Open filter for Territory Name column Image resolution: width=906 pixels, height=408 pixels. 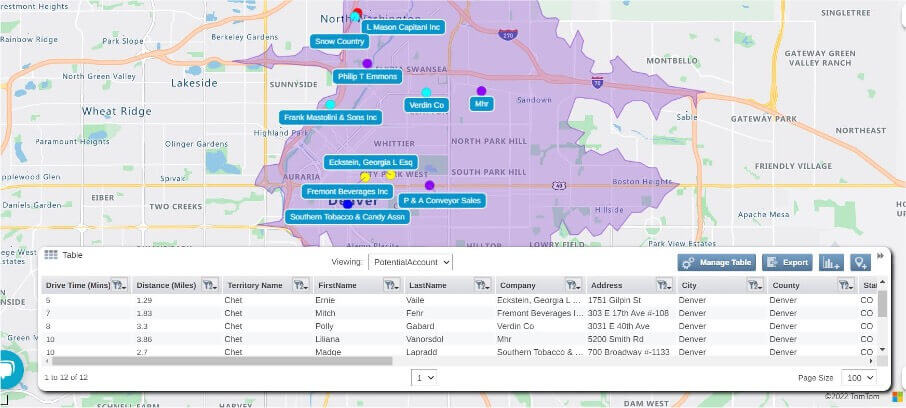[301, 285]
